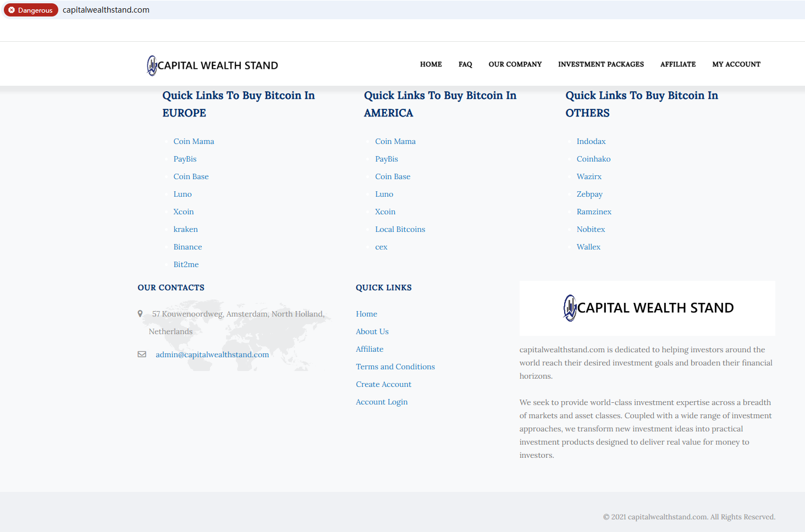Screen dimensions: 805x532
Task: Follow the Wazirx link
Action: (589, 176)
